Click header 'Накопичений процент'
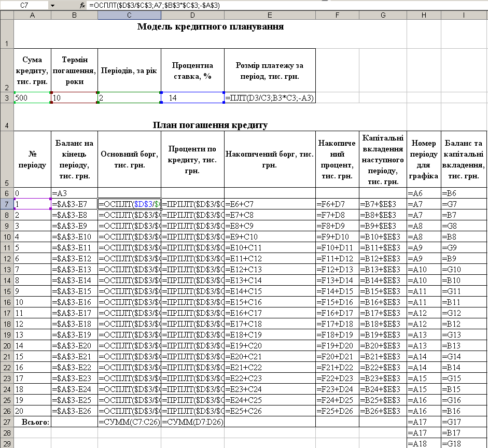Screen dimensions: 488x448 pyautogui.click(x=338, y=159)
